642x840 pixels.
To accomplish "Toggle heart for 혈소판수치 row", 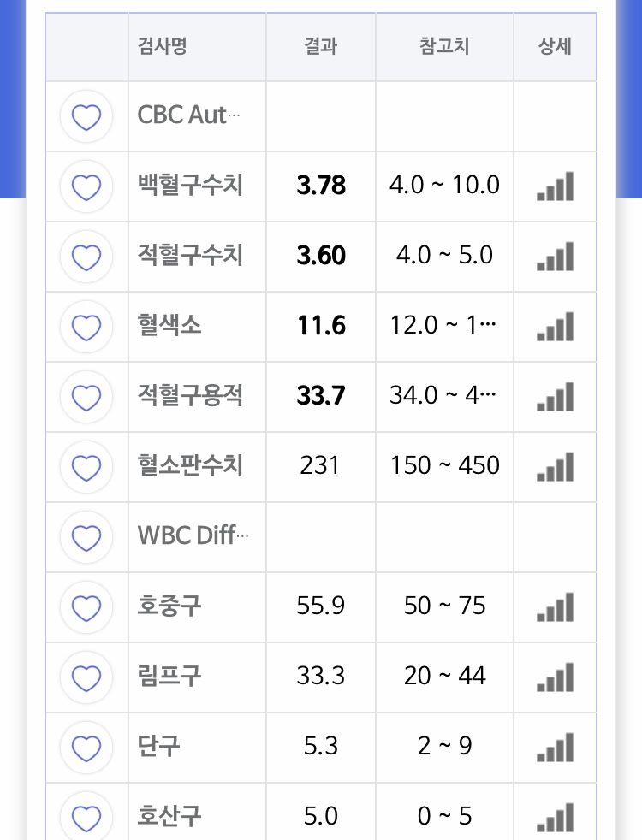I will click(86, 467).
